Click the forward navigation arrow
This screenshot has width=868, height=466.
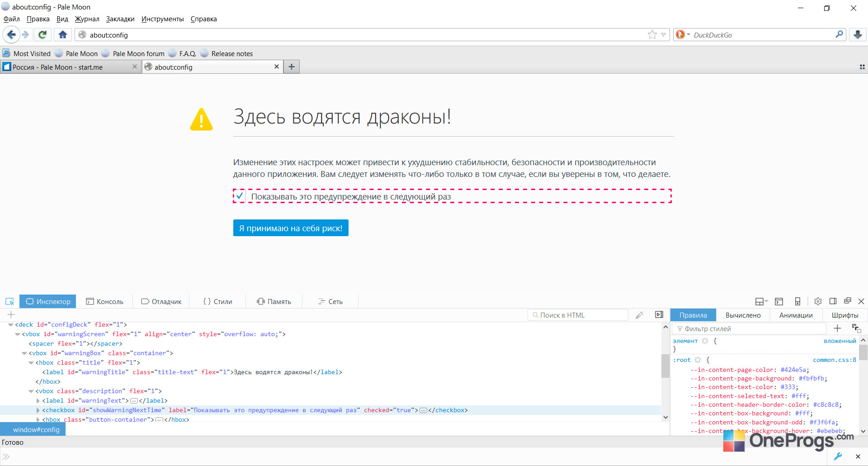pos(26,35)
